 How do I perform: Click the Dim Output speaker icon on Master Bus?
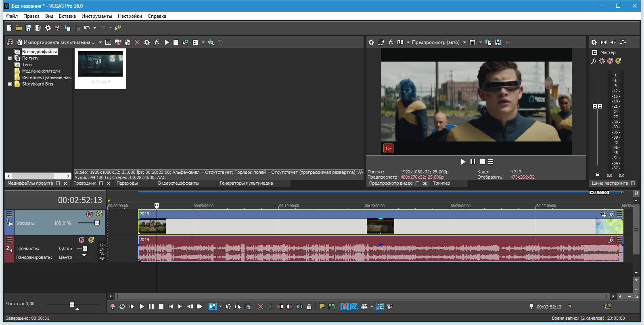(x=613, y=42)
